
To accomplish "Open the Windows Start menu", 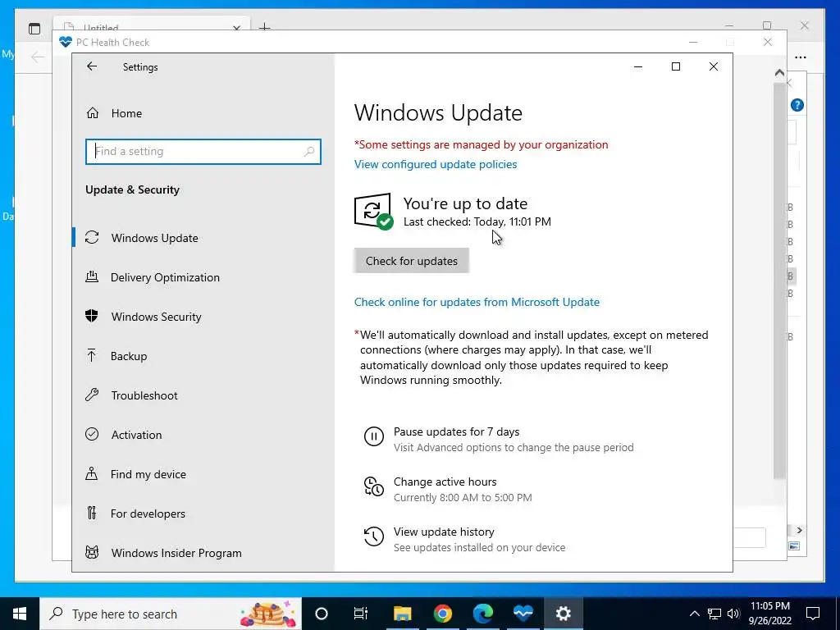I will click(20, 614).
